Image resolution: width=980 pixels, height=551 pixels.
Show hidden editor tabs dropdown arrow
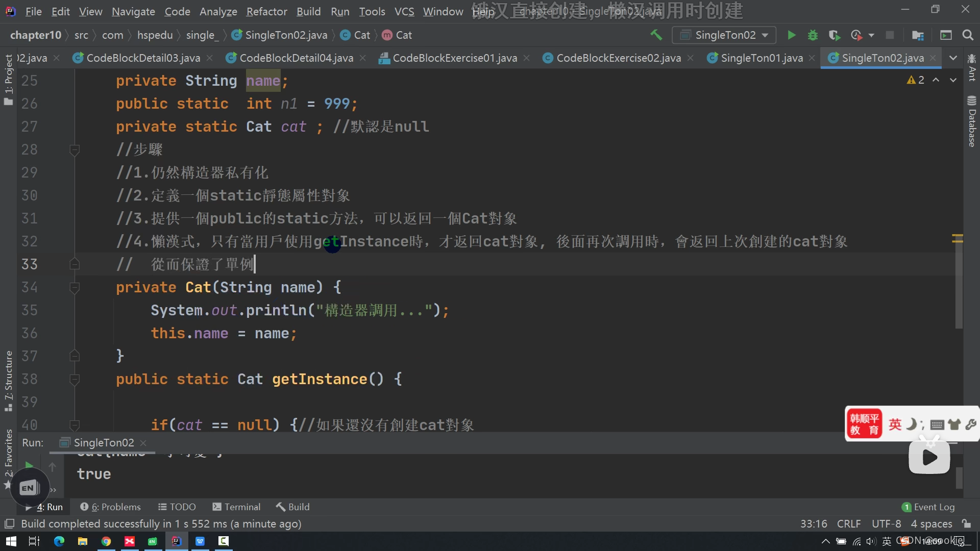pyautogui.click(x=952, y=58)
